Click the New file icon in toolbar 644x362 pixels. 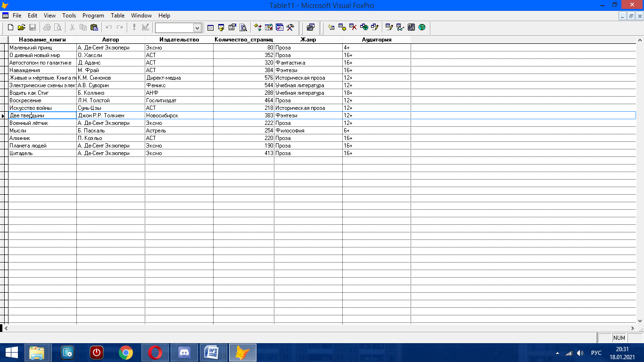point(10,28)
